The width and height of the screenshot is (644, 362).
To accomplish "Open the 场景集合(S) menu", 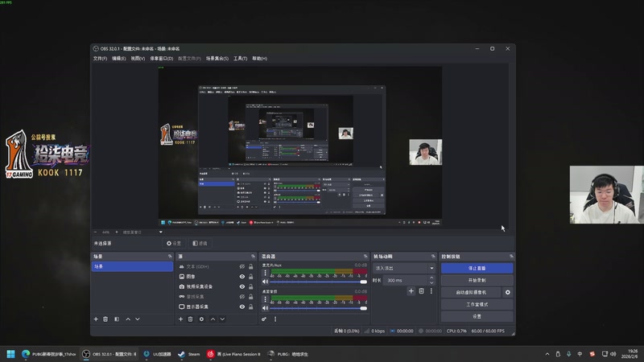I will pyautogui.click(x=217, y=58).
